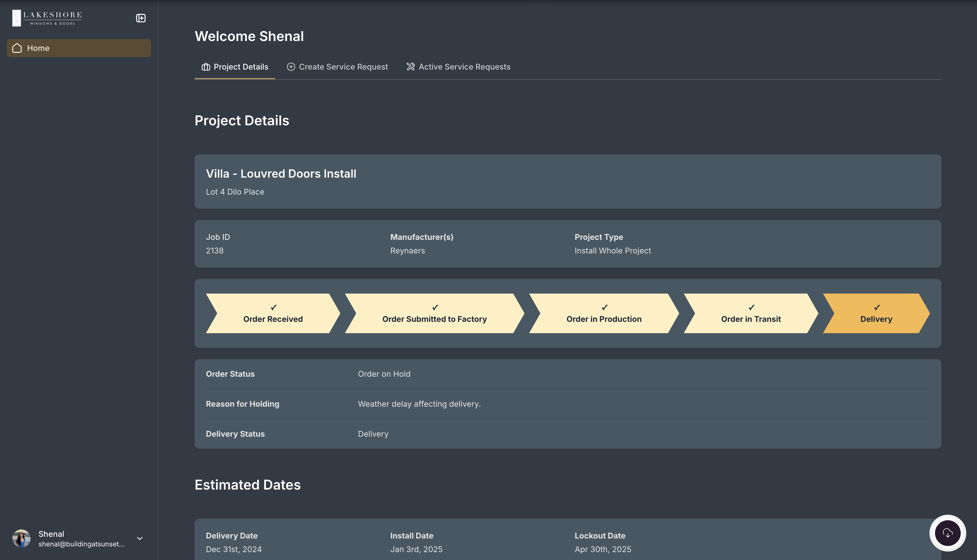The height and width of the screenshot is (560, 977).
Task: Switch to the Create Service Request tab
Action: 343,66
